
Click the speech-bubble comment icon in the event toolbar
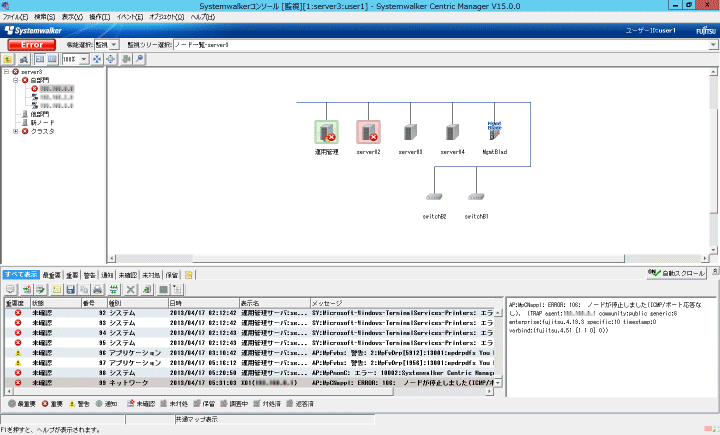click(x=11, y=289)
